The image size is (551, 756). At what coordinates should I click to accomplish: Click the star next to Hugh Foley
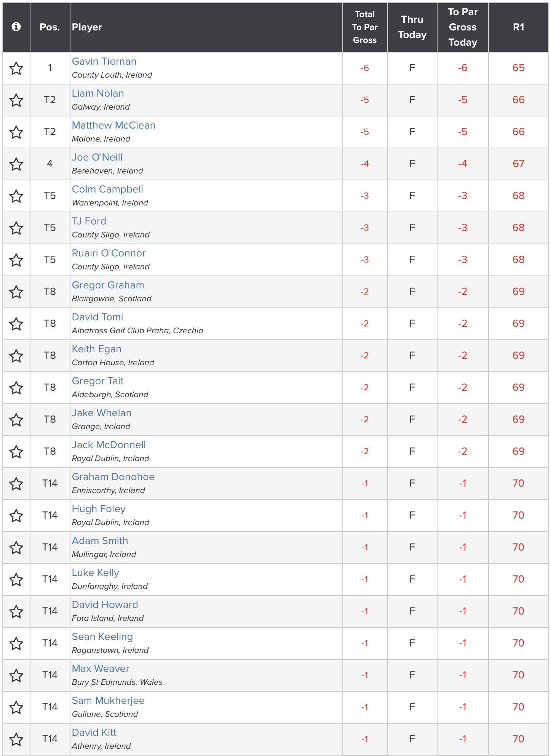point(16,516)
